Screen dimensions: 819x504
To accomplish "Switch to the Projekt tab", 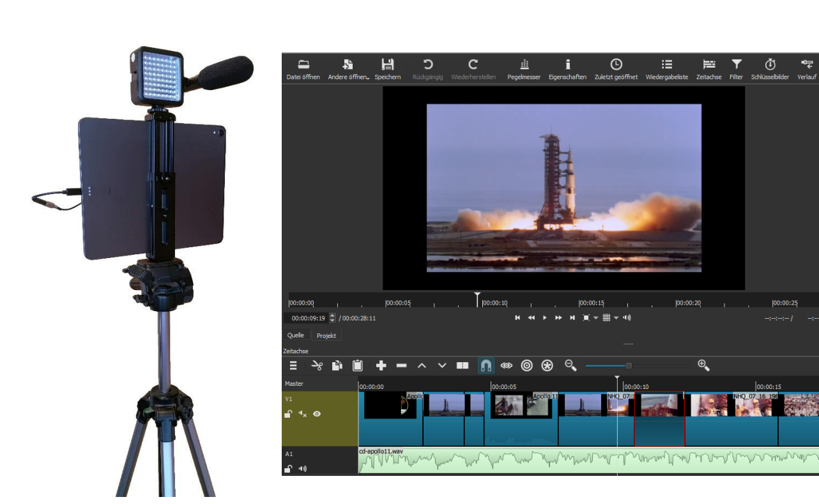I will (326, 335).
